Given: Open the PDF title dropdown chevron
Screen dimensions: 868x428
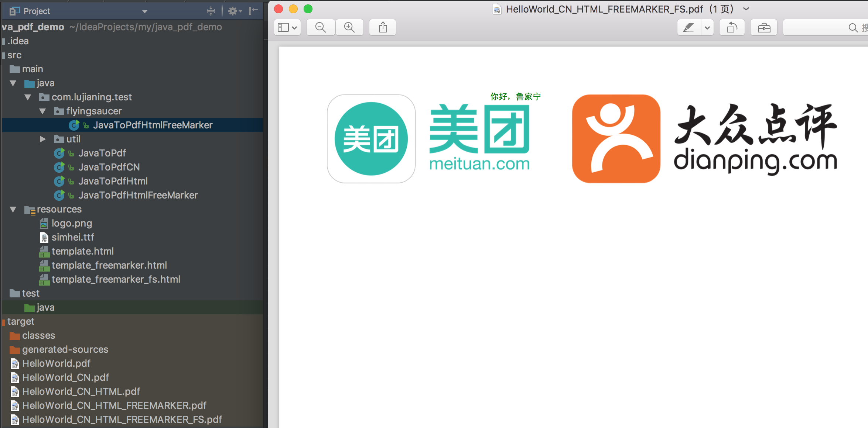Looking at the screenshot, I should coord(746,9).
